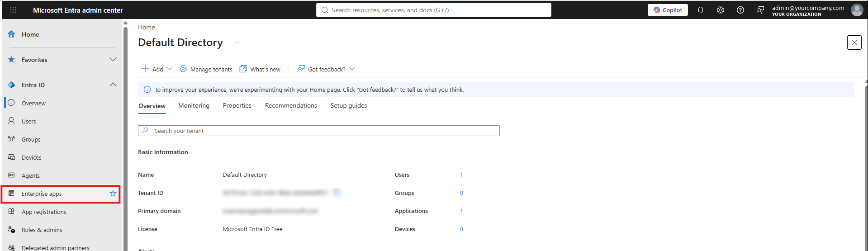Open the Copilot button
This screenshot has height=251, width=868.
(x=668, y=10)
